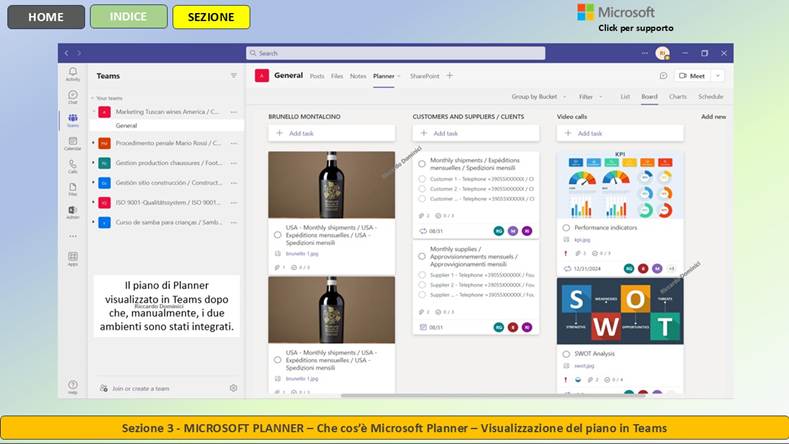The width and height of the screenshot is (789, 444).
Task: Collapse Your teams section
Action: [93, 98]
